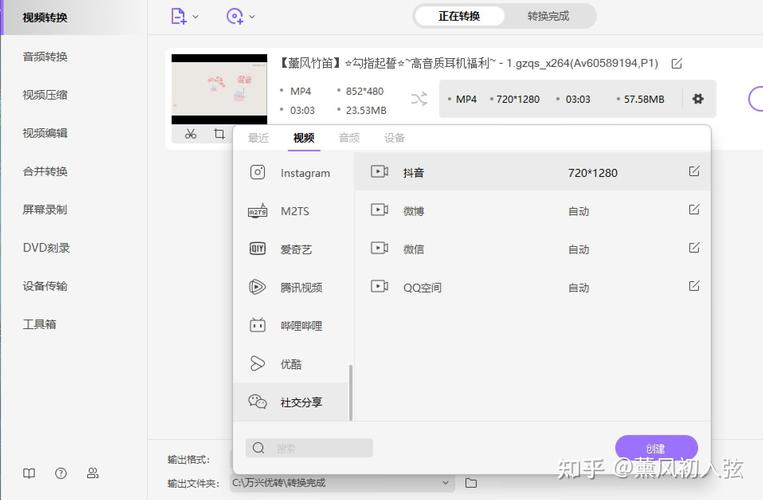Choose M2TS format category

tap(293, 211)
